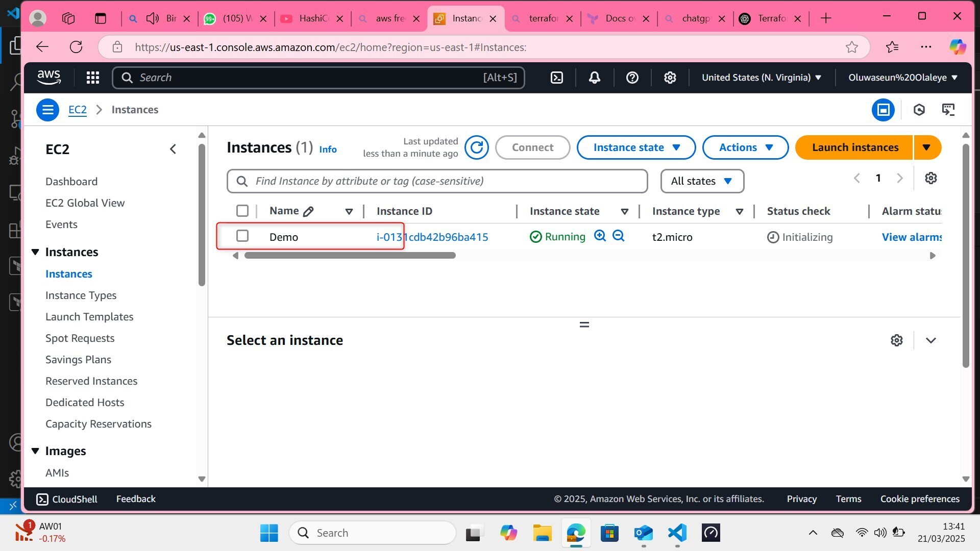Open Spot Requests in sidebar
This screenshot has height=551, width=980.
[x=80, y=338]
